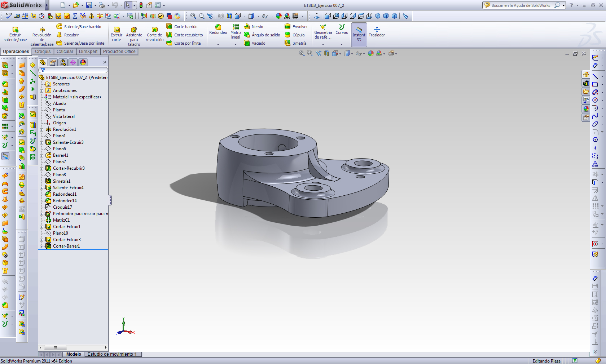
Task: Open the ConfigurationManager tab icon
Action: 63,62
